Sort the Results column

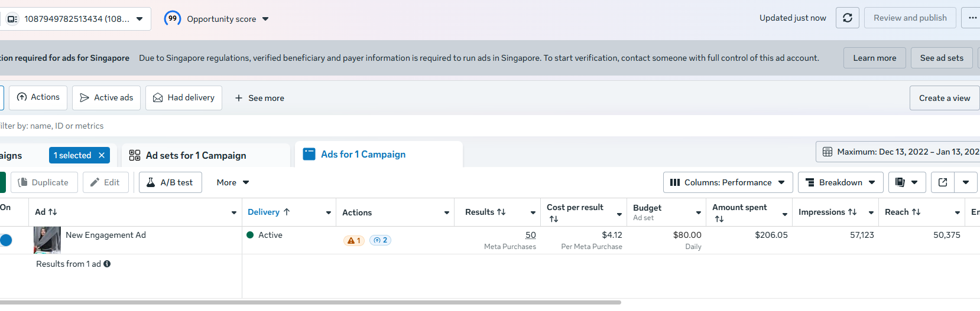(x=485, y=212)
